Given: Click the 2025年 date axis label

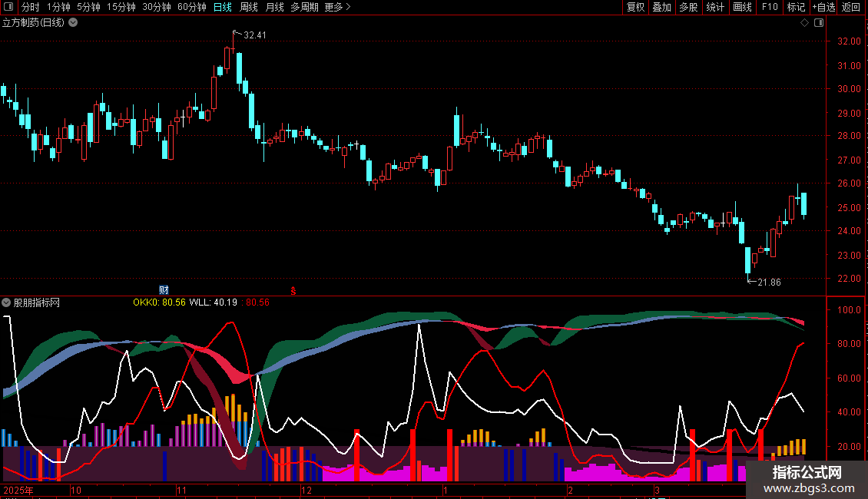Looking at the screenshot, I should (x=18, y=490).
